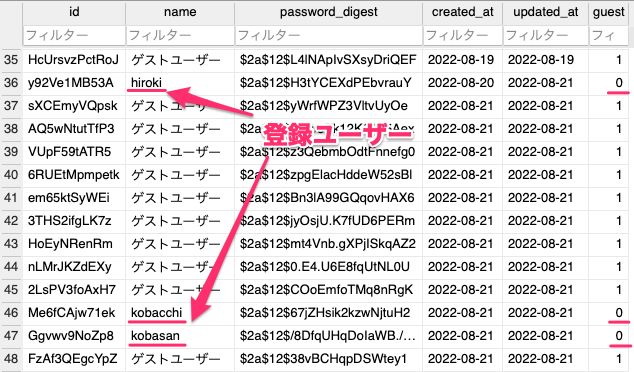This screenshot has width=634, height=372.
Task: Select the id cell VUpF59tATR5
Action: pyautogui.click(x=74, y=152)
